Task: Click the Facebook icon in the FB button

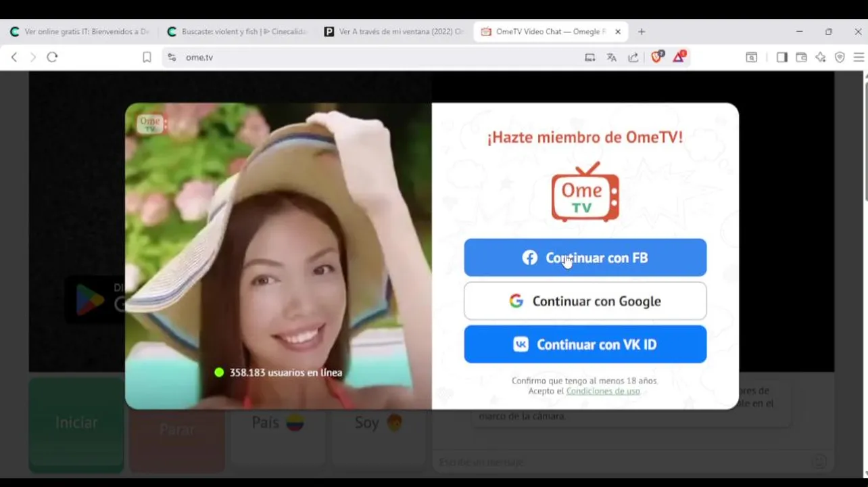Action: coord(529,258)
